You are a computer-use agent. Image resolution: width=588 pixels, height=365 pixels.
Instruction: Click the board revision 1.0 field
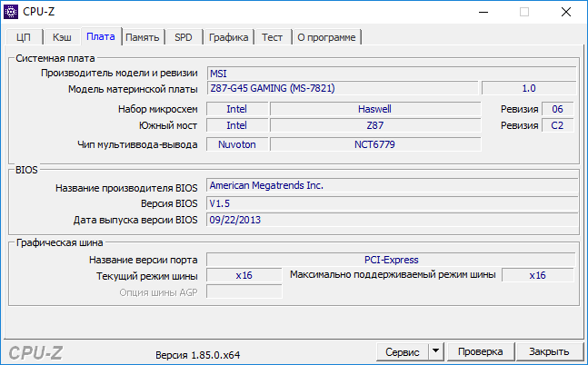point(529,88)
